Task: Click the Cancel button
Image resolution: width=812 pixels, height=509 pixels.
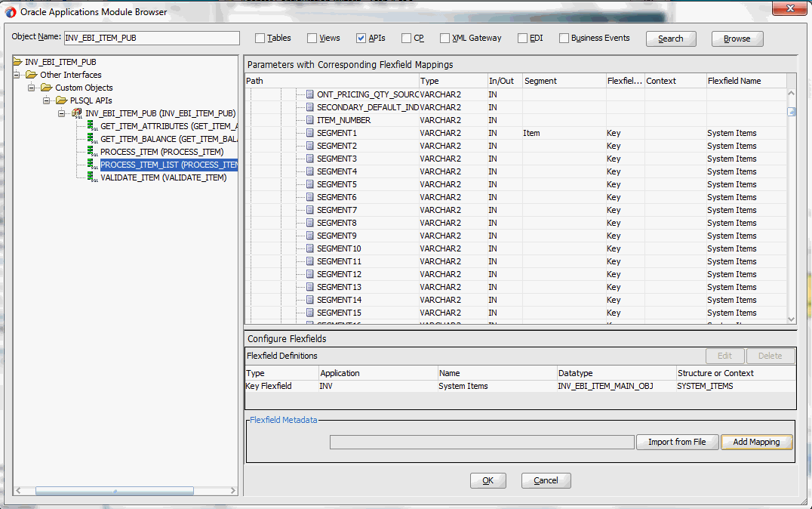Action: tap(546, 481)
